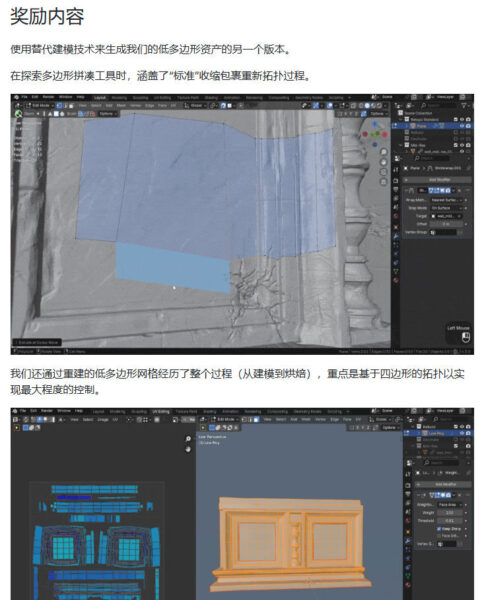
Task: Click the camera view gizmo in upper viewport
Action: pyautogui.click(x=383, y=172)
